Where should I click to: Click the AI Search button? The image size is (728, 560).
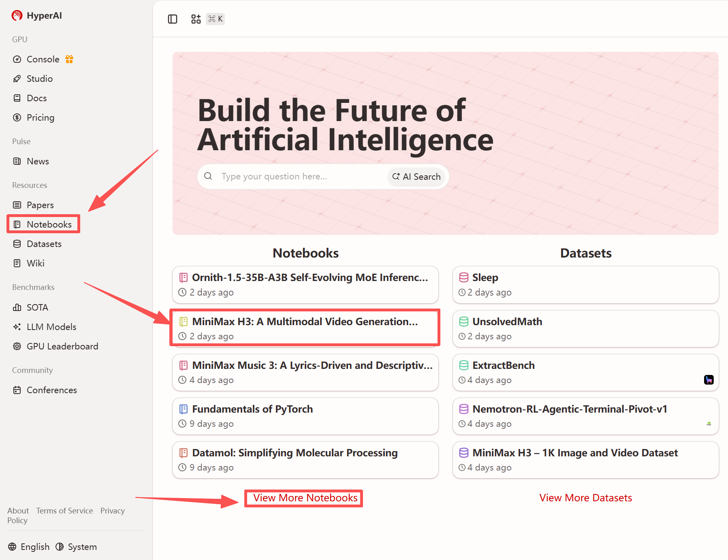(416, 177)
